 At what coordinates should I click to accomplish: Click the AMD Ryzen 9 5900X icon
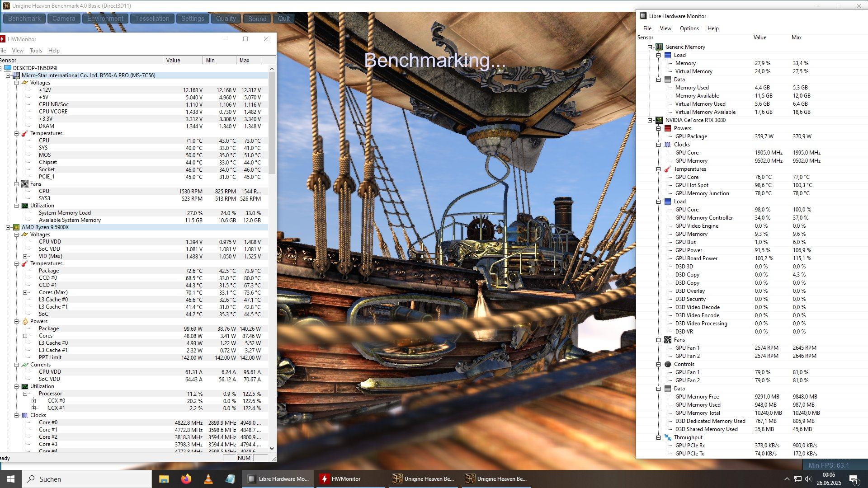pos(16,227)
